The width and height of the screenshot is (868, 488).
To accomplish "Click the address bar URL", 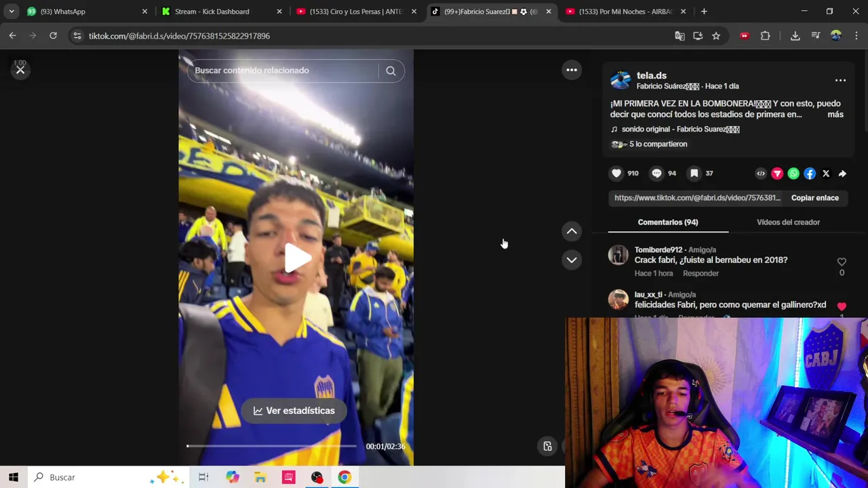I will tap(179, 36).
